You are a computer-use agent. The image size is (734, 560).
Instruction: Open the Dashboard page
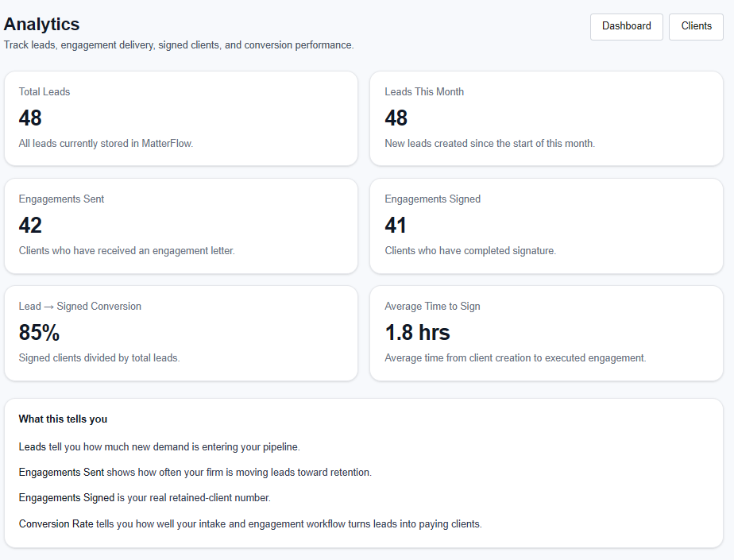point(626,26)
